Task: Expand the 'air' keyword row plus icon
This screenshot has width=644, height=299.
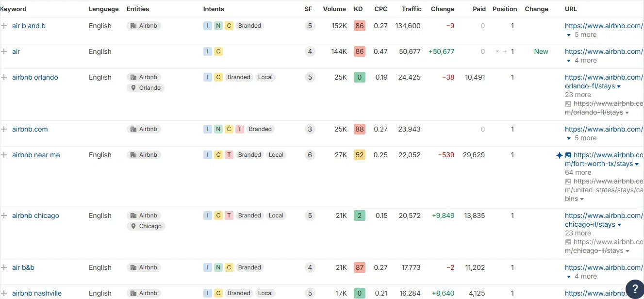Action: tap(4, 51)
